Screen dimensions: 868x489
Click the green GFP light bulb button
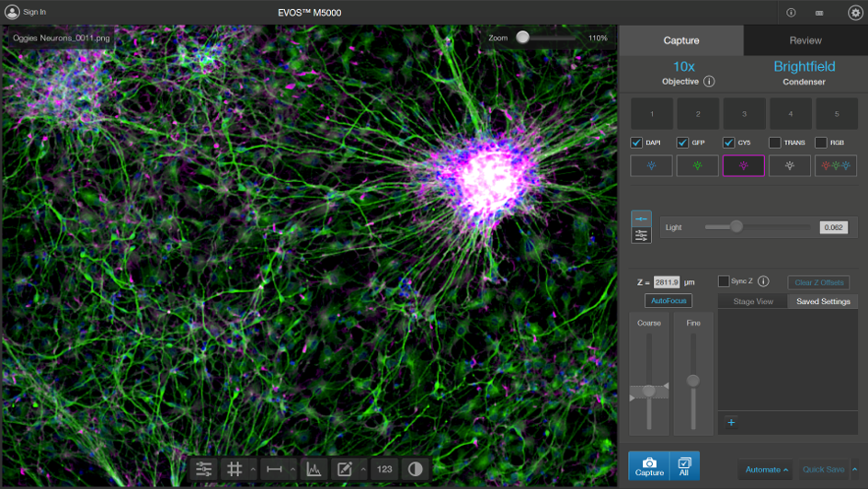(x=697, y=165)
